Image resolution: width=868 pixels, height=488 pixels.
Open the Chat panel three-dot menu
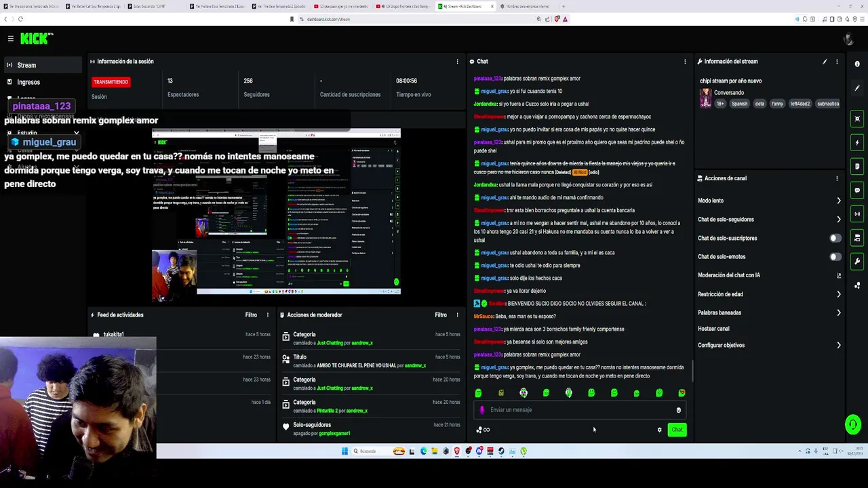685,62
